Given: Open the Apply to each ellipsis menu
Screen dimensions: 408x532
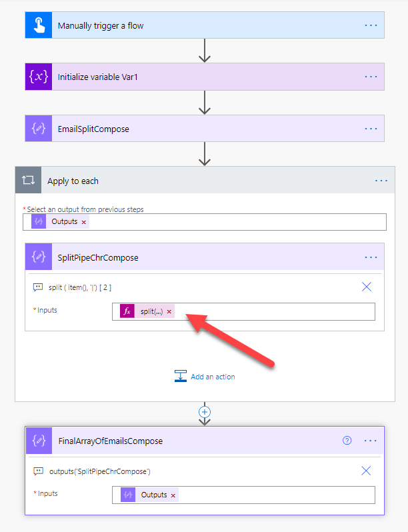Looking at the screenshot, I should pyautogui.click(x=381, y=181).
